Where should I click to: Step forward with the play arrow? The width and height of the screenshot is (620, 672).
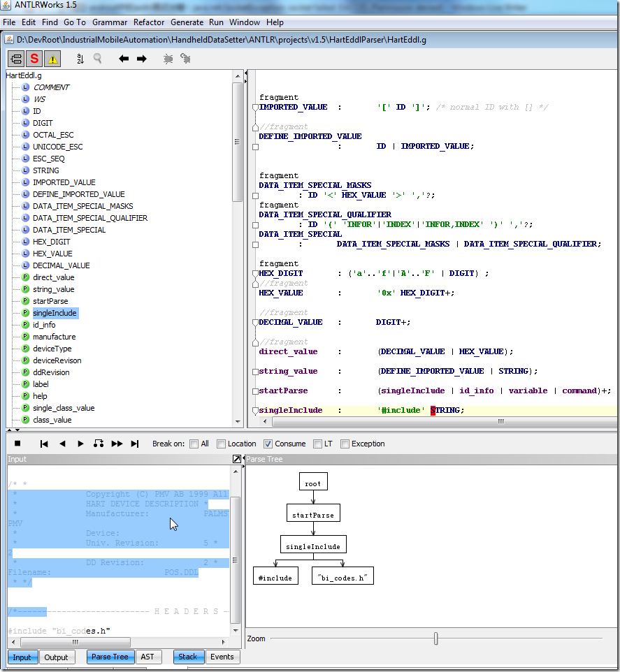pos(80,444)
